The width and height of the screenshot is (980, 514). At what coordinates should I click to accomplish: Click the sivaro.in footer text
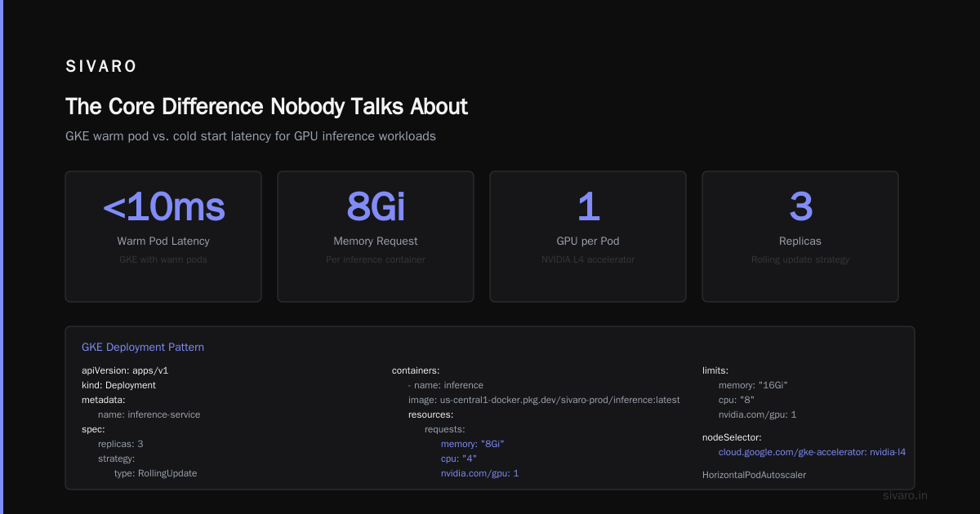[906, 495]
